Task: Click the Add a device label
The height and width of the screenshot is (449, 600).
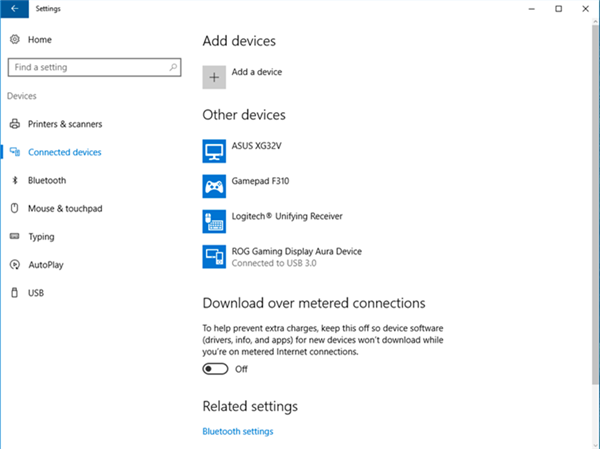Action: (x=257, y=72)
